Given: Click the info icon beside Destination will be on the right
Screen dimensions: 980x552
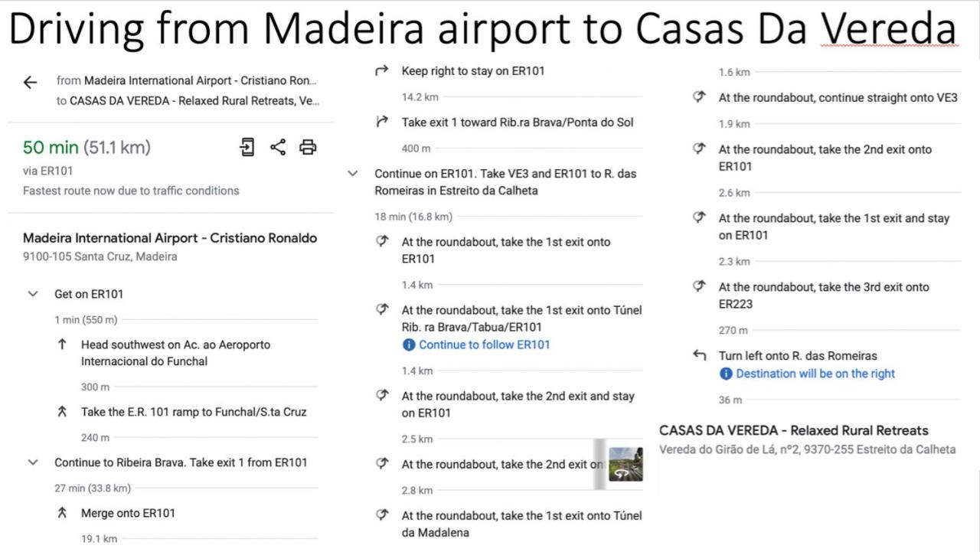Looking at the screenshot, I should pos(726,374).
